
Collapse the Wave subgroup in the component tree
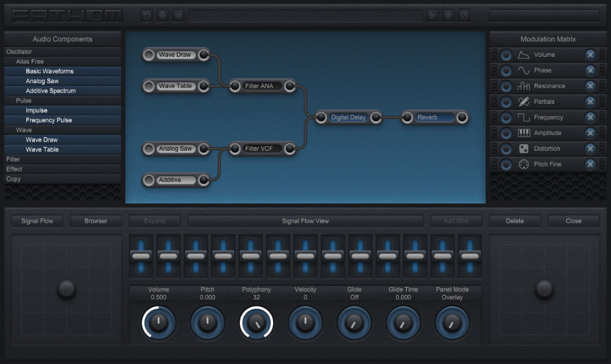(62, 129)
